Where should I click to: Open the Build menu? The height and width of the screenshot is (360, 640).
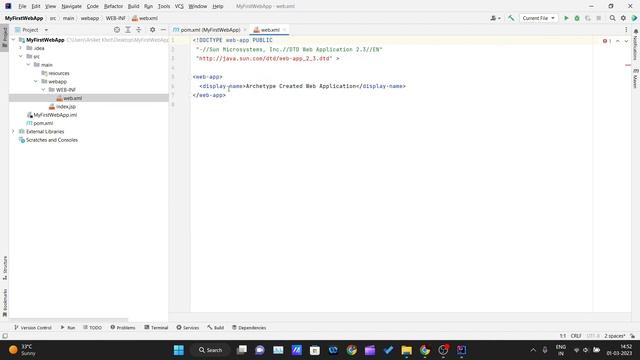click(x=133, y=6)
